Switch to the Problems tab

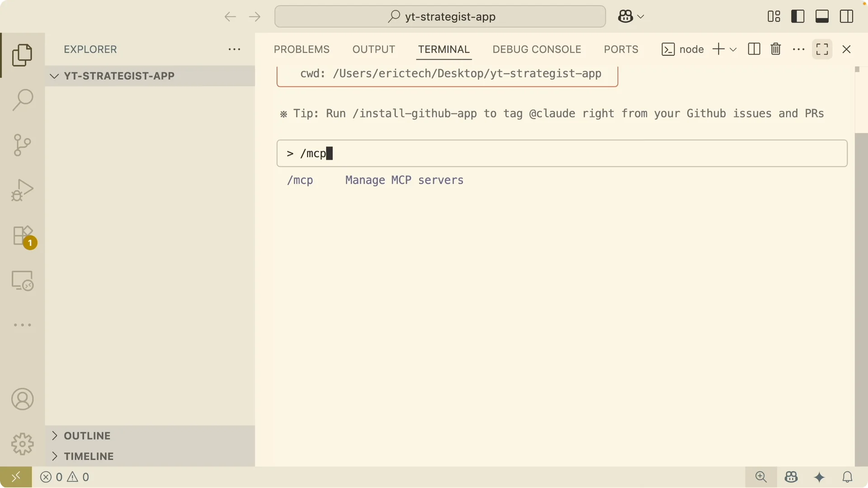(x=302, y=49)
